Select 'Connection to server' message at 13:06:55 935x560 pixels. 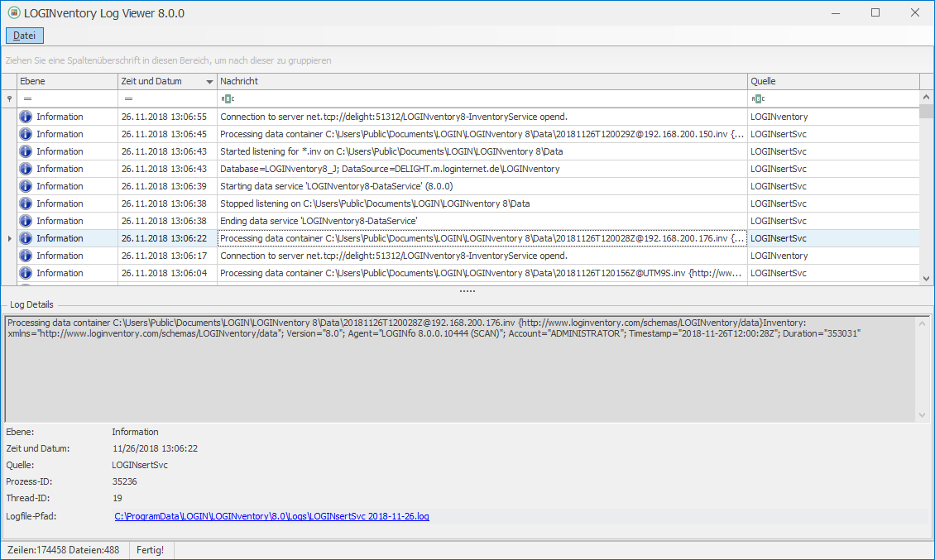coord(482,117)
